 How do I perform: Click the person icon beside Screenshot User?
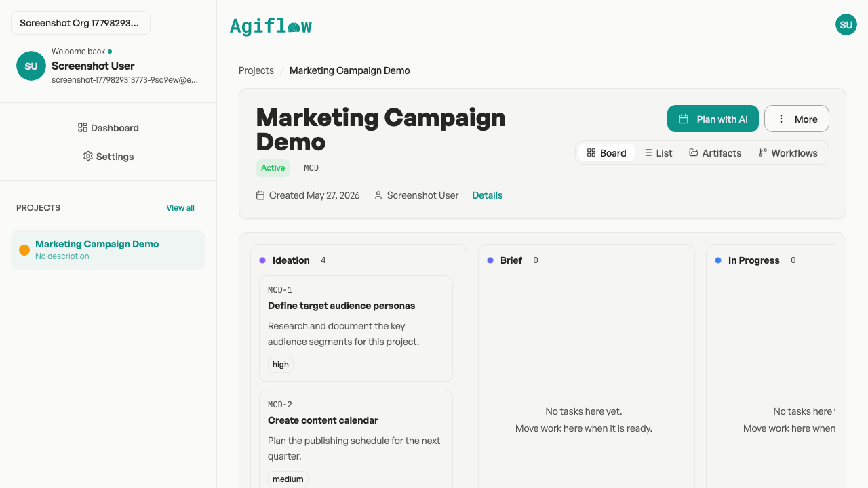click(x=378, y=195)
